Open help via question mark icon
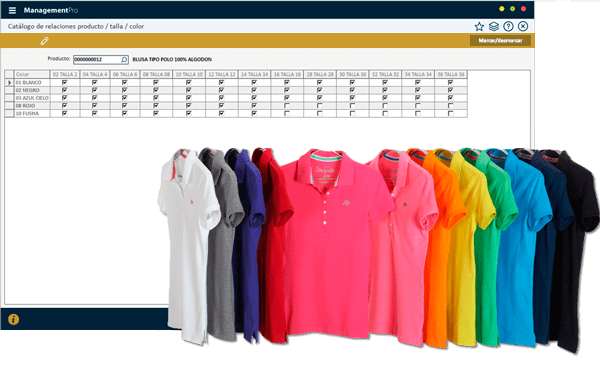 click(x=508, y=26)
